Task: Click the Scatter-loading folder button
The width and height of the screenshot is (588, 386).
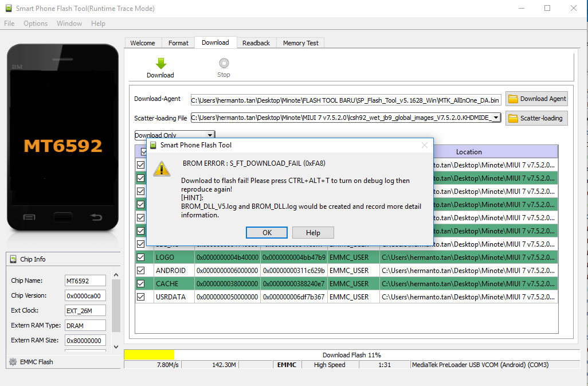Action: [x=536, y=118]
